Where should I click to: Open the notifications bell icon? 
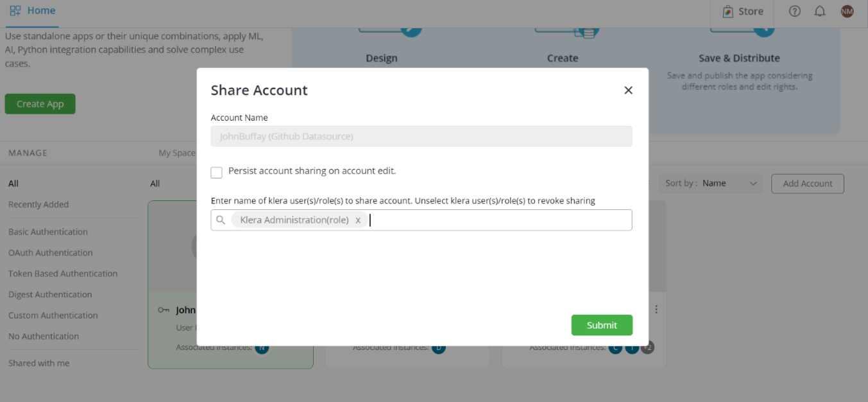[820, 11]
